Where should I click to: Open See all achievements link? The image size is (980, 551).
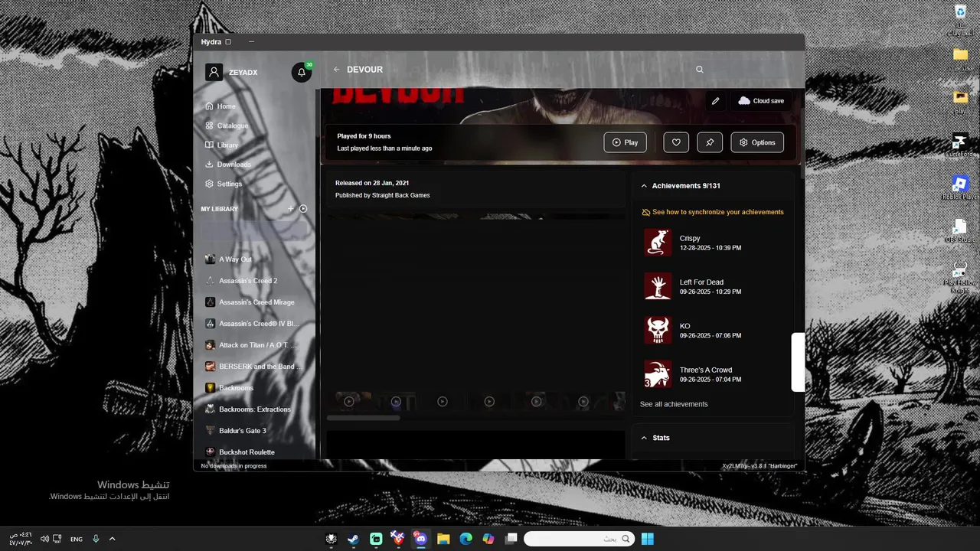click(x=674, y=404)
